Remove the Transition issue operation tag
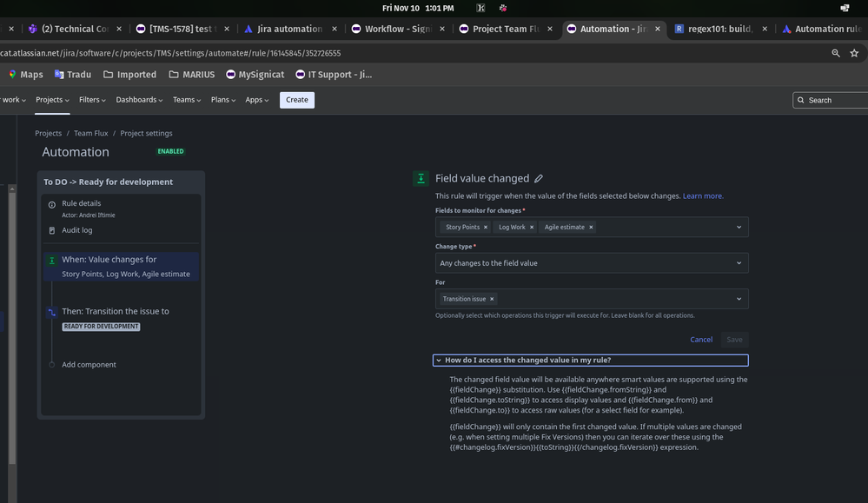 [492, 299]
